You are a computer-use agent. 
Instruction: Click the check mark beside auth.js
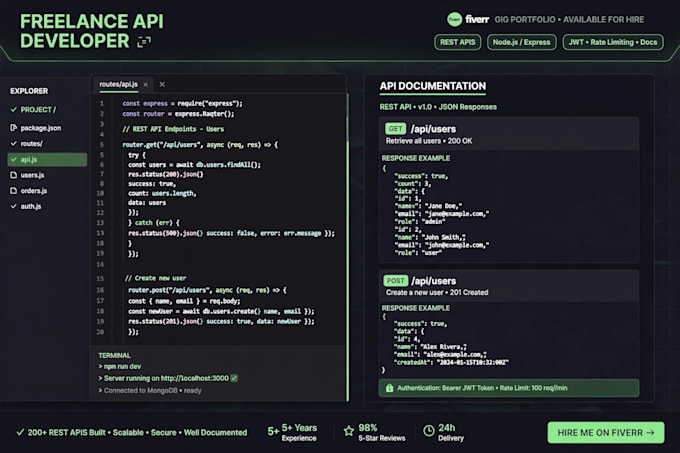tap(13, 206)
